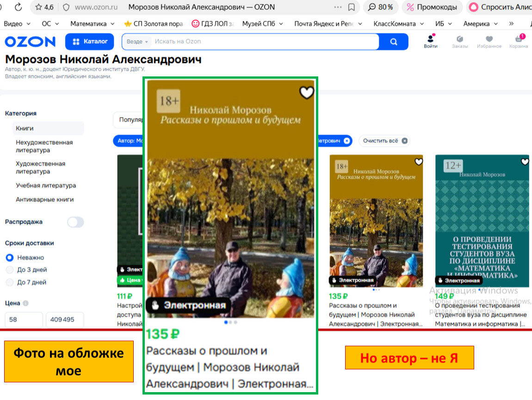Expand the Везде search scope dropdown
This screenshot has height=400, width=532.
[x=137, y=42]
